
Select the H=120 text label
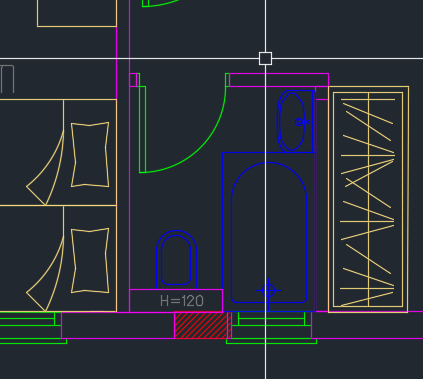[x=182, y=301]
